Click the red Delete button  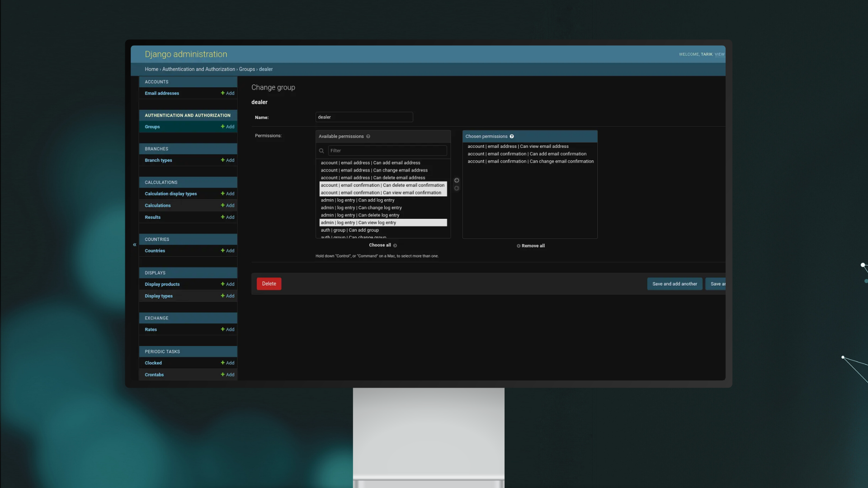[x=269, y=284]
